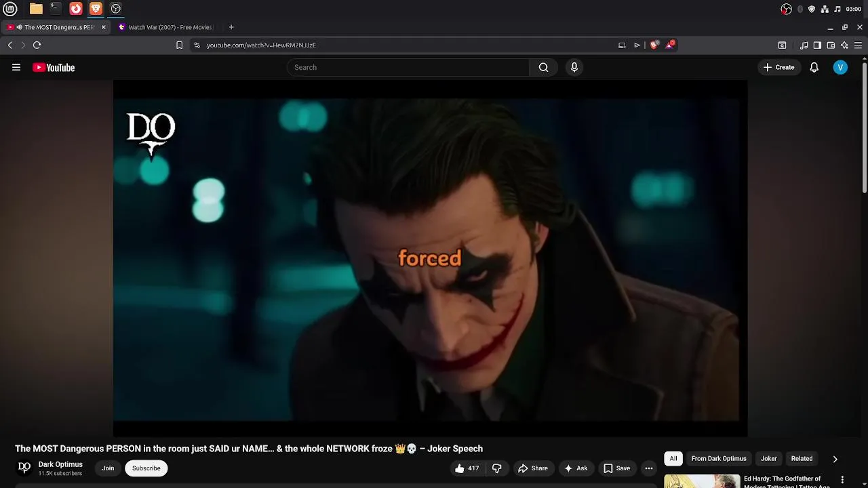Open the browser hamburger main menu
The width and height of the screenshot is (868, 488).
858,45
